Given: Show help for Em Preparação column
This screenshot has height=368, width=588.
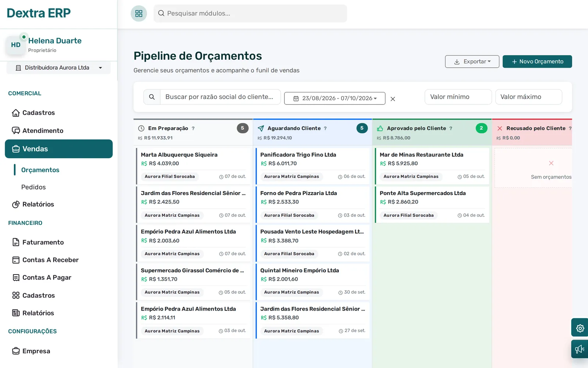Looking at the screenshot, I should pyautogui.click(x=193, y=128).
